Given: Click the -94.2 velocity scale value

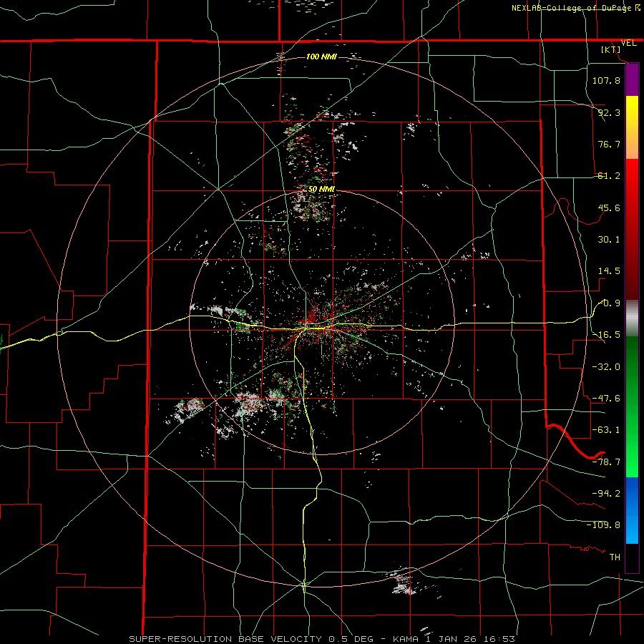Looking at the screenshot, I should tap(606, 494).
